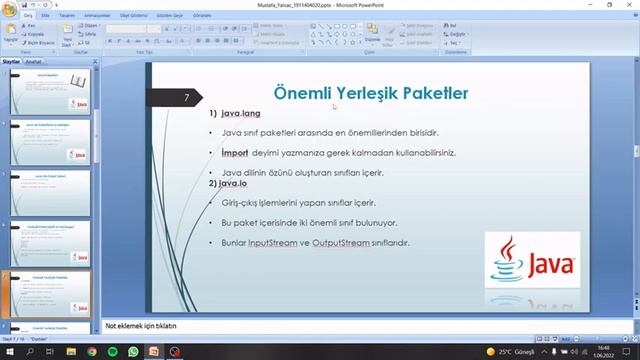Click the Yapıştır (Paste) clipboard icon
Viewport: 640px width, 360px height.
11,30
